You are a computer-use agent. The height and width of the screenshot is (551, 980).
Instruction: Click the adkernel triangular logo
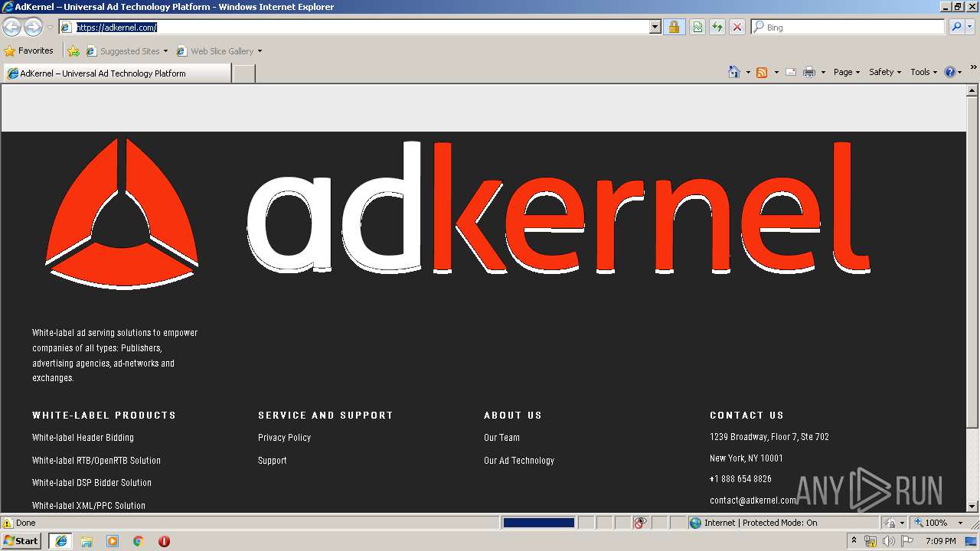(x=122, y=214)
